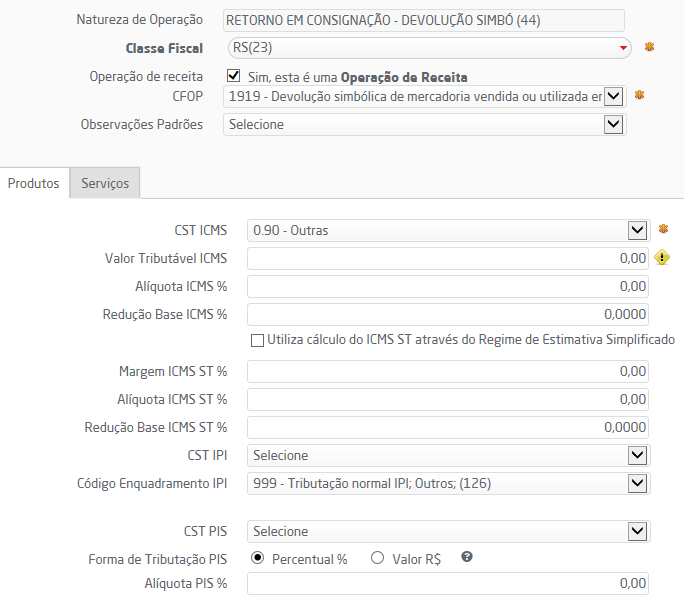Click the help icon beside Valor R$
684x609 pixels.
coord(466,558)
